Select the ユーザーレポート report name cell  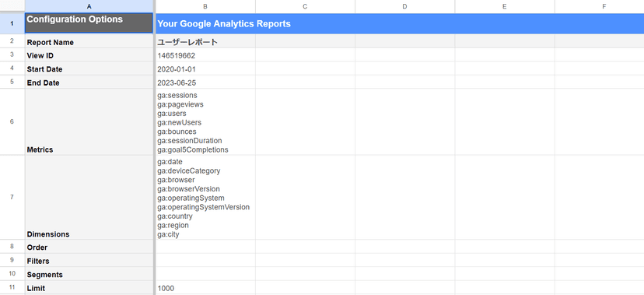click(205, 41)
